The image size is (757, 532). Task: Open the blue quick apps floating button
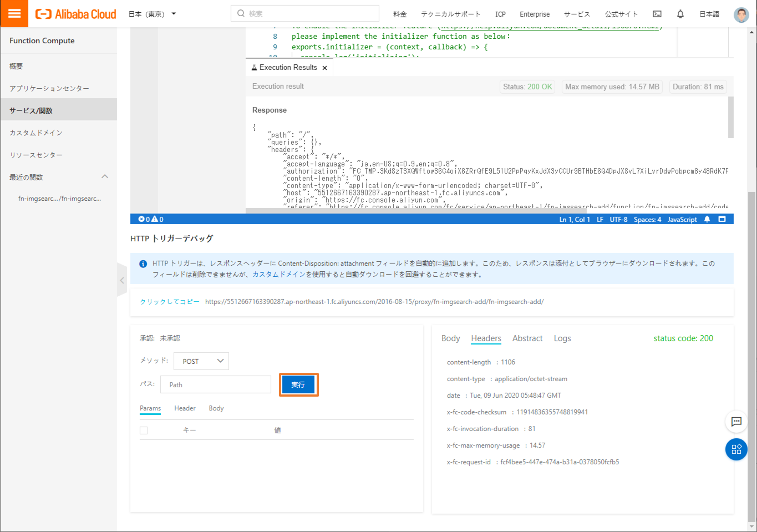(736, 449)
